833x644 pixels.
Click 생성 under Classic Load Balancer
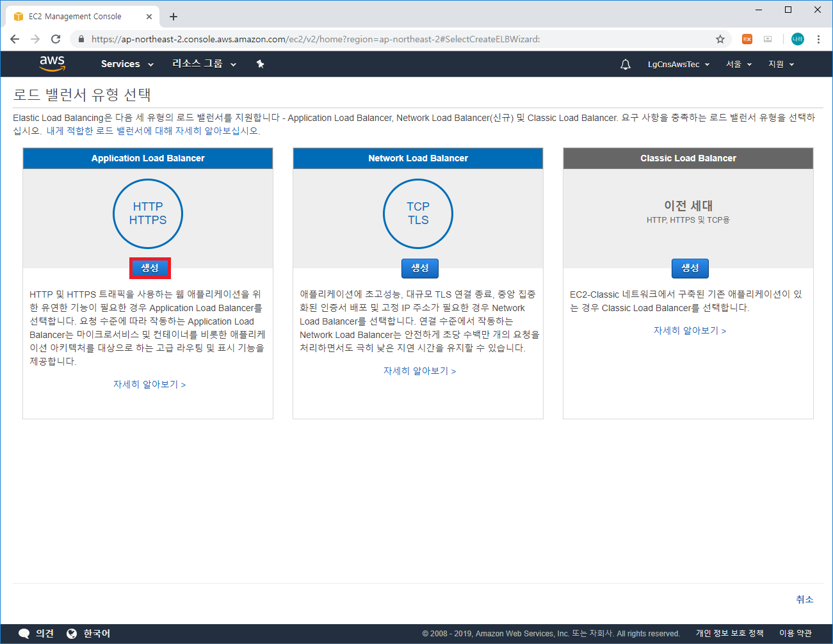point(690,268)
